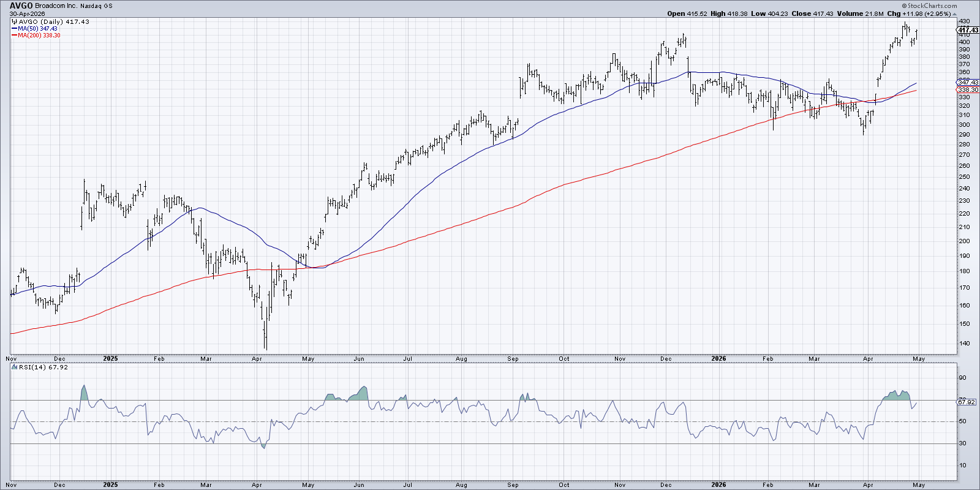980x490 pixels.
Task: Click the OHLC bars icon beside AVGO (Daily)
Action: tap(15, 21)
